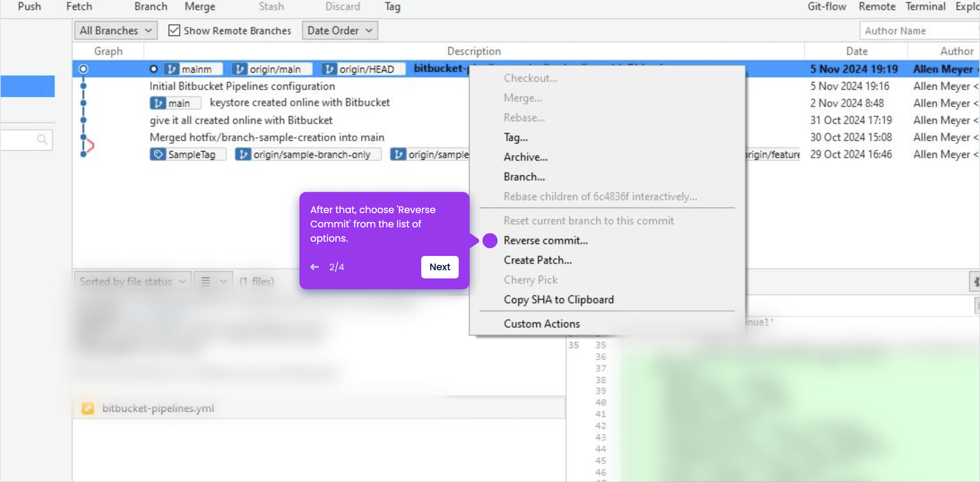Choose Archive... in the context menu
The width and height of the screenshot is (980, 482).
525,157
